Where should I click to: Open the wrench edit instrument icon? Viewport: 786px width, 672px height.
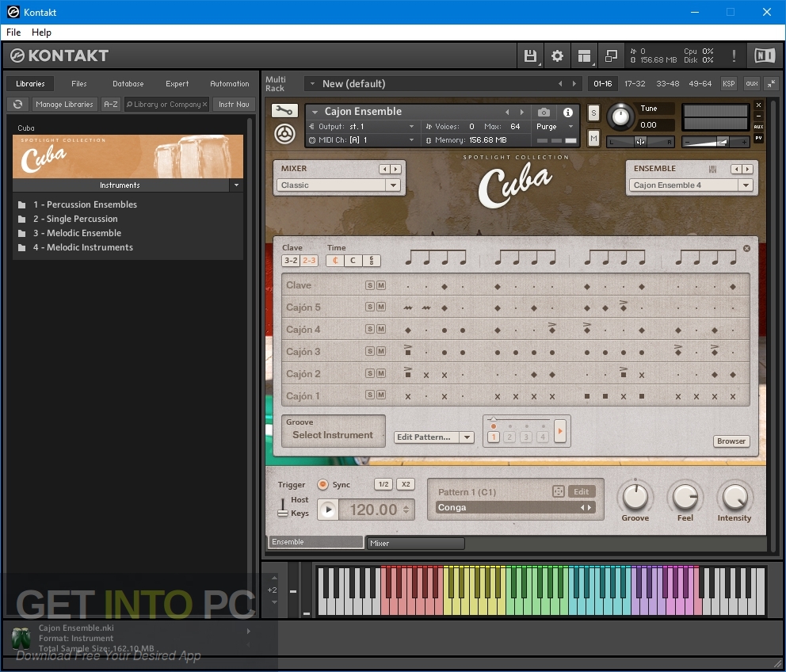[284, 110]
